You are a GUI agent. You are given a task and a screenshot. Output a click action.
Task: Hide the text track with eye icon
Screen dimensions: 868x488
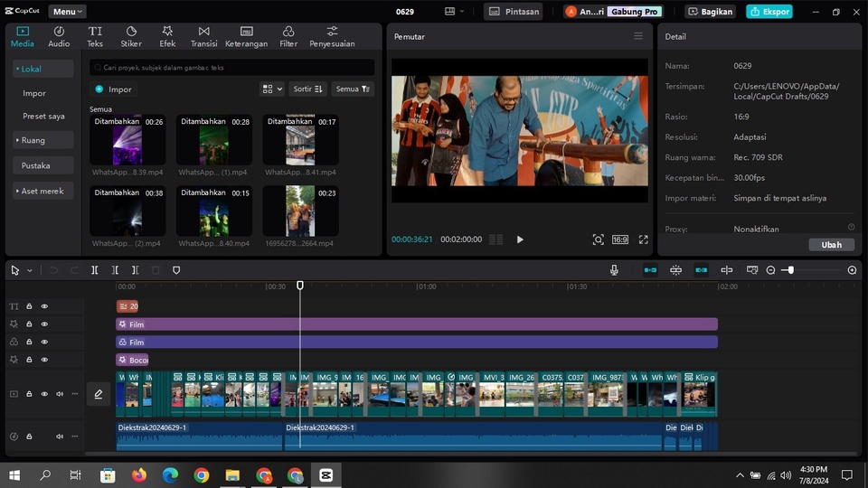(x=44, y=306)
